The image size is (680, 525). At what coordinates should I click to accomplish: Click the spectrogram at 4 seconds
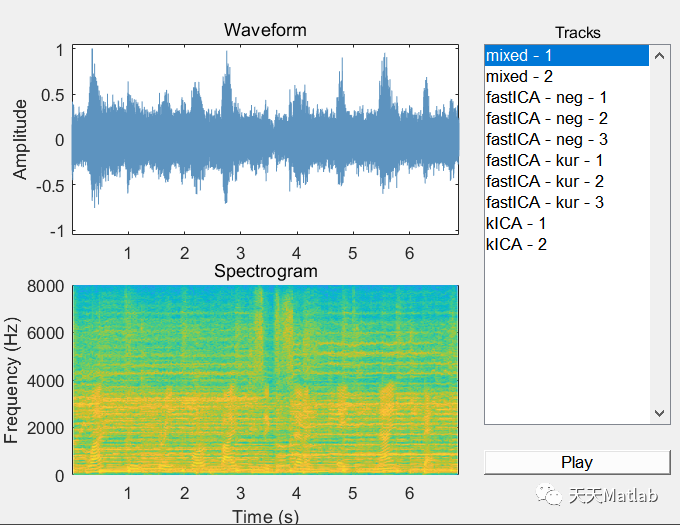297,380
